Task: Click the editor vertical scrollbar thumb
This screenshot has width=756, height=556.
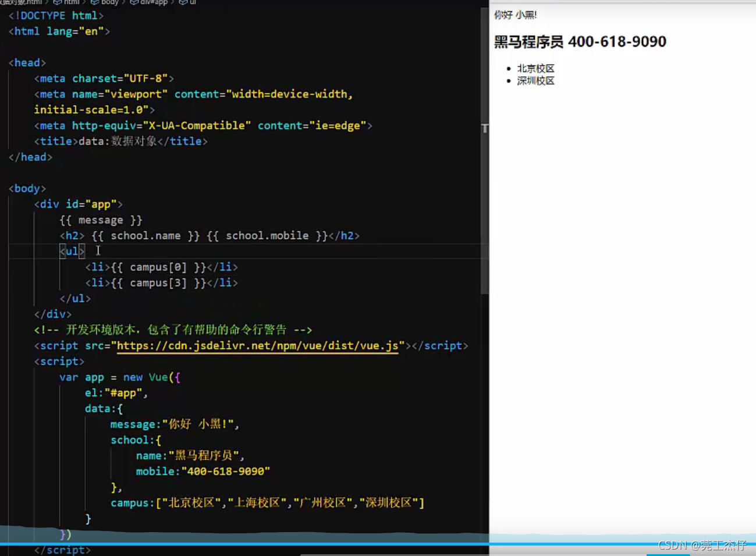Action: pyautogui.click(x=485, y=151)
